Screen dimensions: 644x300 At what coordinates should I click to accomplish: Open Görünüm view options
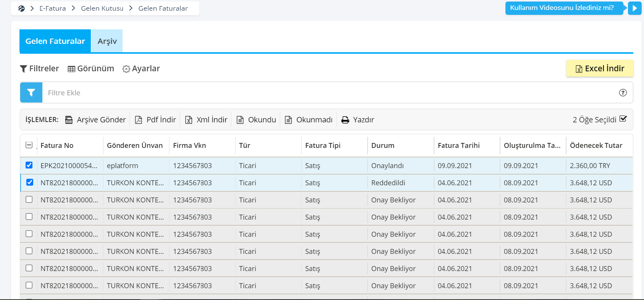coord(91,69)
